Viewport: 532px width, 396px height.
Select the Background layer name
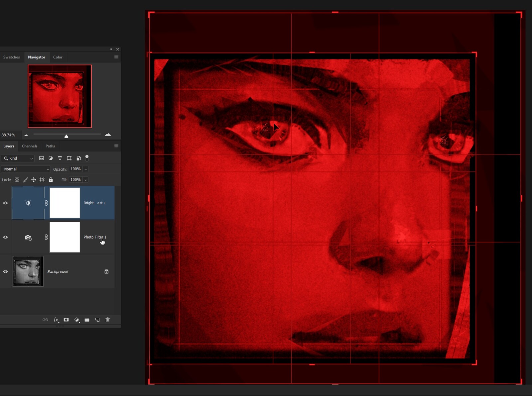coord(58,271)
